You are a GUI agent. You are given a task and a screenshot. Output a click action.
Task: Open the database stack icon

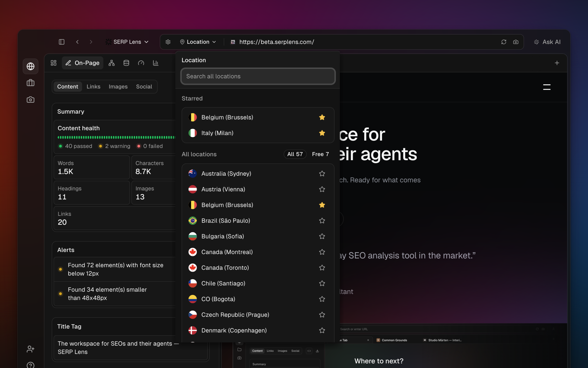(x=126, y=63)
